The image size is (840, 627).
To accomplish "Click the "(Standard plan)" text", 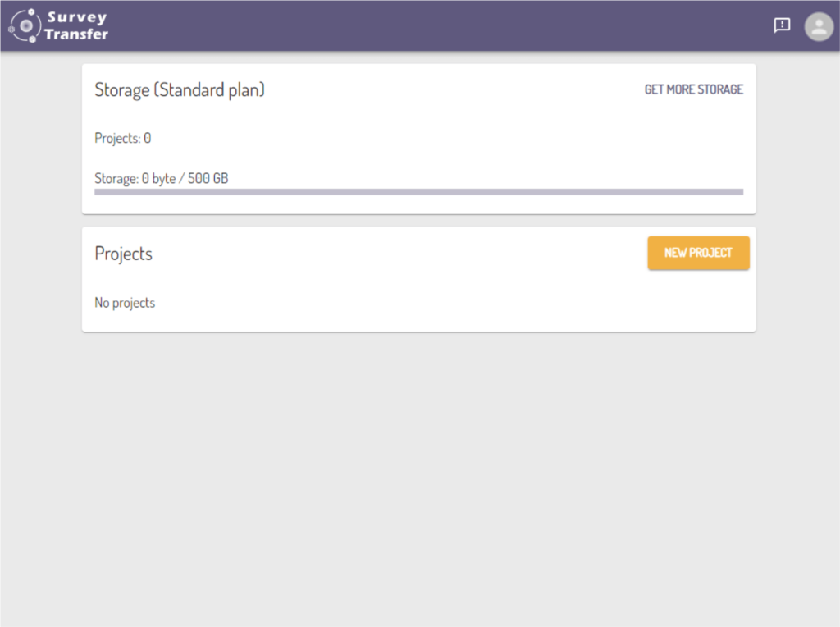I will 209,89.
